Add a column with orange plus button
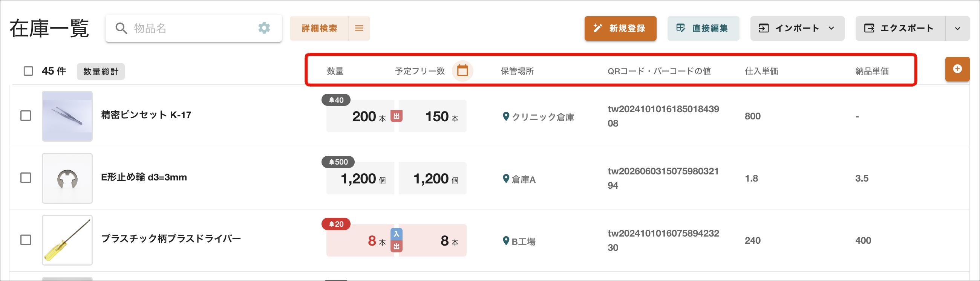980x281 pixels. pos(957,69)
